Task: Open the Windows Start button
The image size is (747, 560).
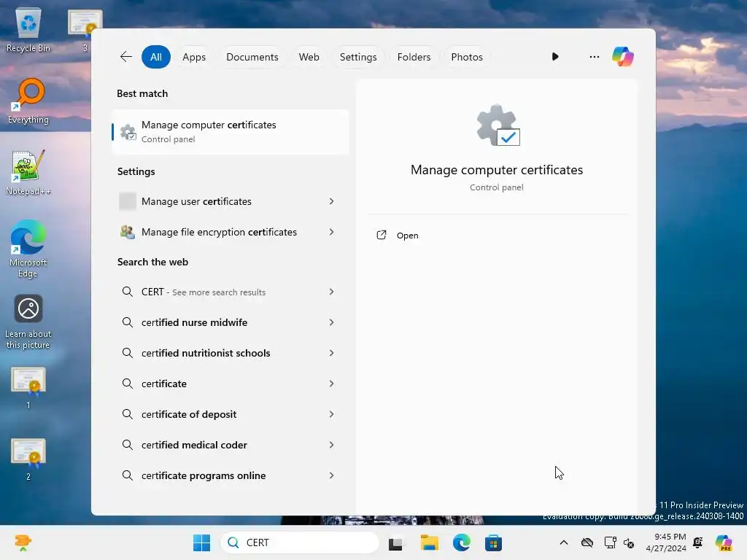Action: (x=201, y=542)
